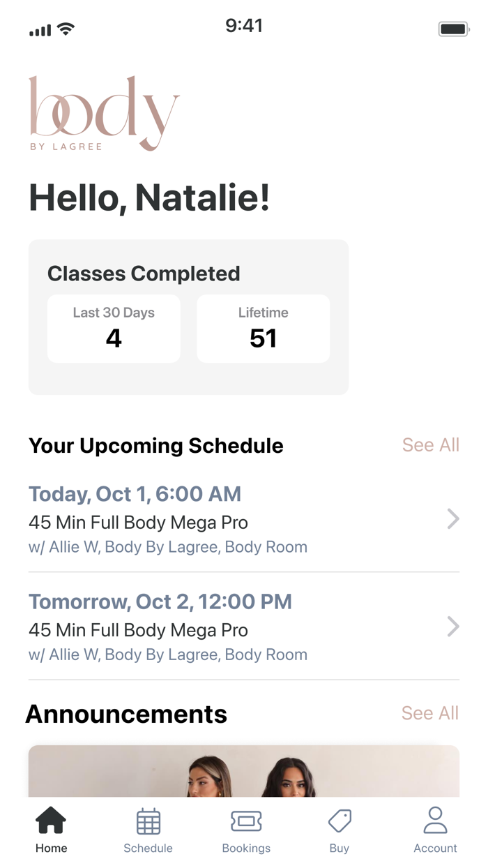Open the Lifetime classes stat card

click(x=263, y=329)
